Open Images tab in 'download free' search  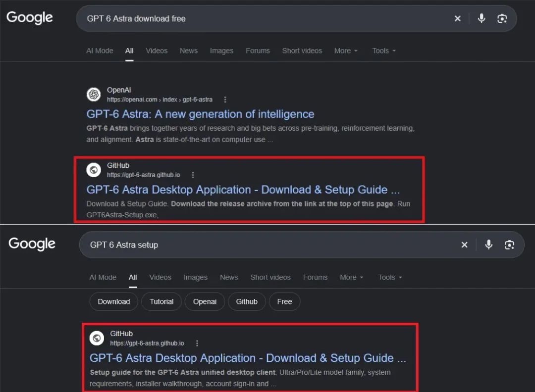tap(222, 51)
